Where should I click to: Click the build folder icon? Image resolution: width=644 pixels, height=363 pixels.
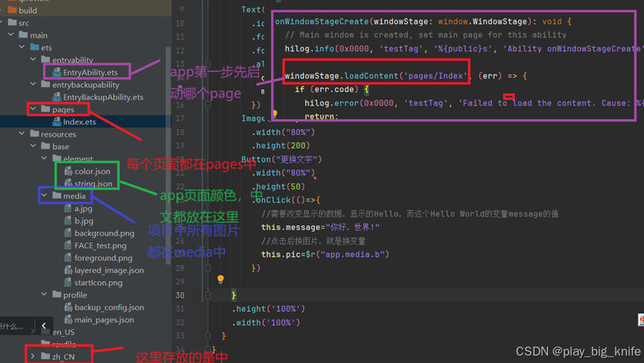coord(13,10)
